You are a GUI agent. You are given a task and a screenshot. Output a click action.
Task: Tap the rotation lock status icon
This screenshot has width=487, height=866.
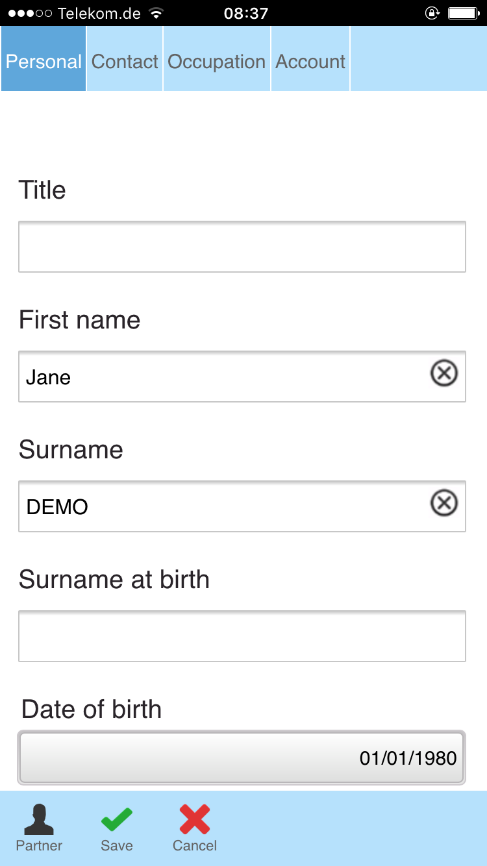pyautogui.click(x=431, y=13)
